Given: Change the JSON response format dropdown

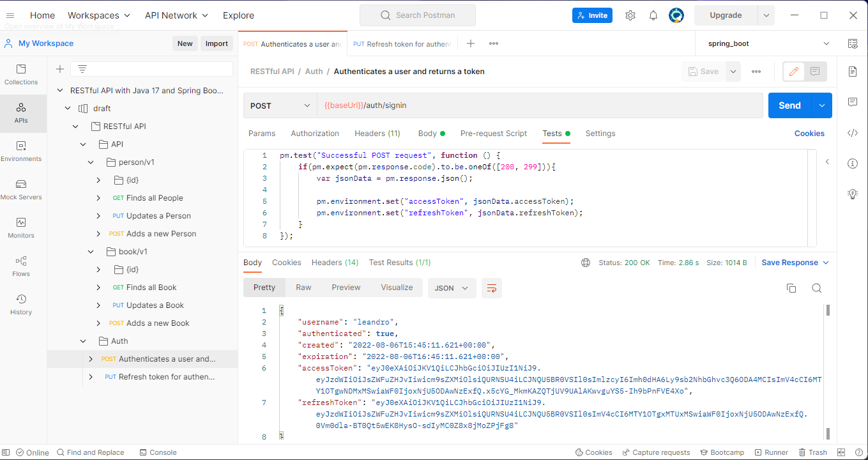Looking at the screenshot, I should (452, 288).
